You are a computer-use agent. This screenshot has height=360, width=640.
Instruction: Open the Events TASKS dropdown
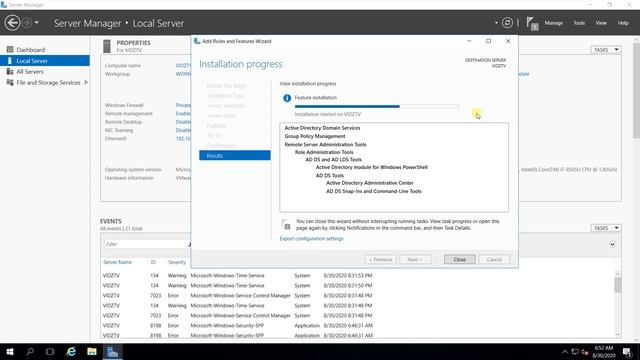[606, 228]
